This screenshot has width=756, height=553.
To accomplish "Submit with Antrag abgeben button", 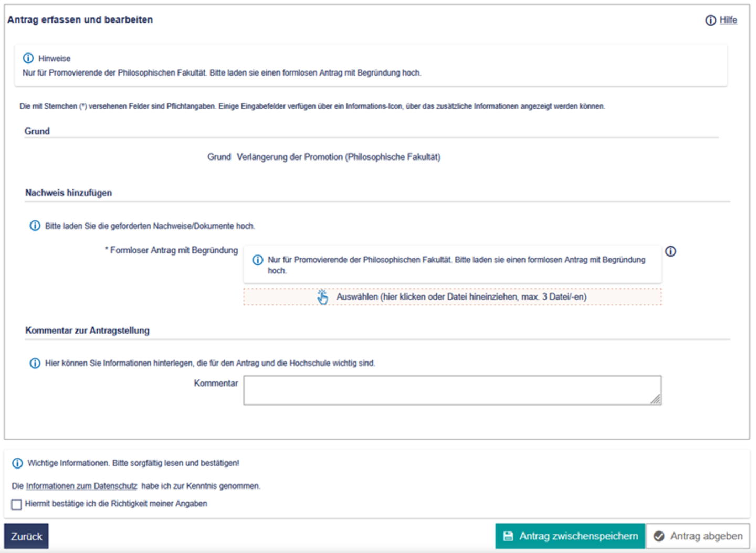I will click(x=698, y=536).
